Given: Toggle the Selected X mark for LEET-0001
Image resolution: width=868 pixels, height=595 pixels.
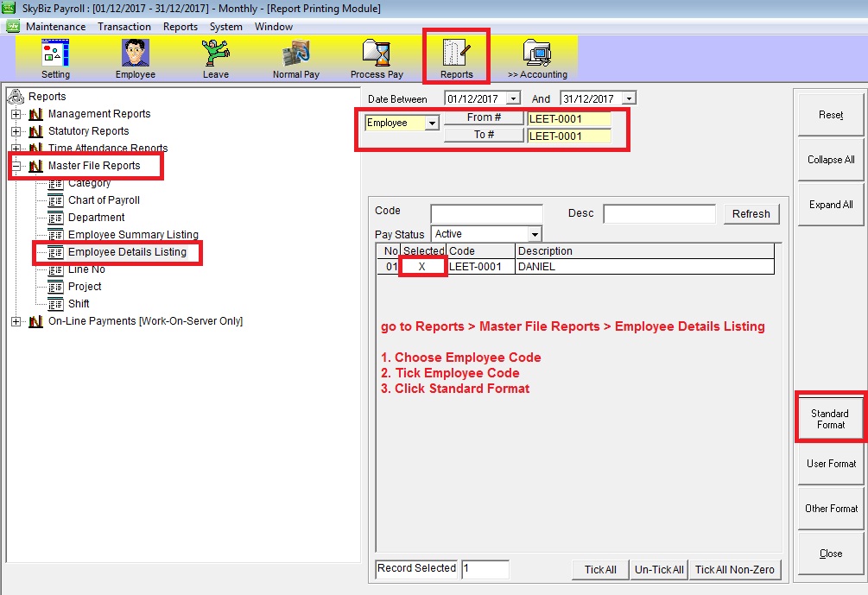Looking at the screenshot, I should (422, 267).
